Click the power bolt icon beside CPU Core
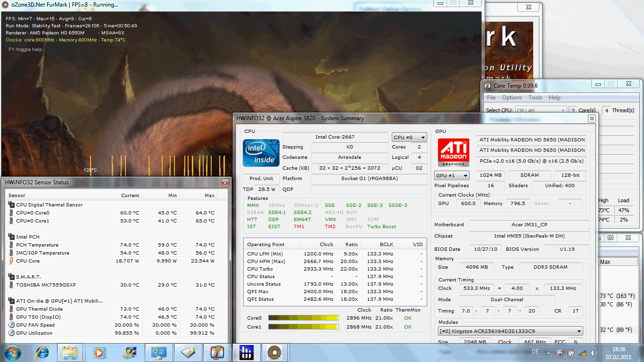 (x=11, y=261)
